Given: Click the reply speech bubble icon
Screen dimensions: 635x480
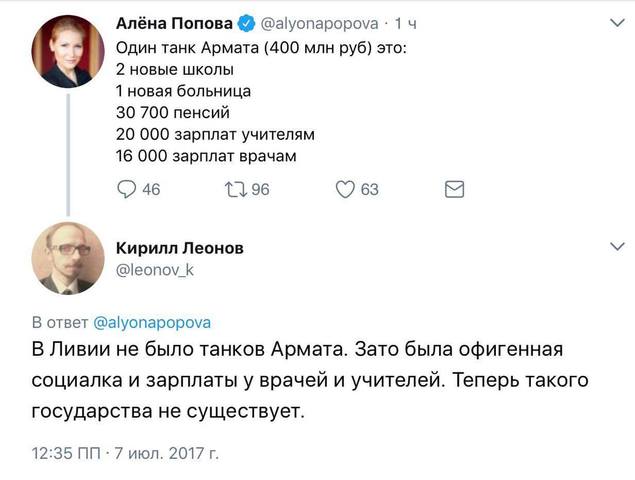Looking at the screenshot, I should pyautogui.click(x=127, y=190).
